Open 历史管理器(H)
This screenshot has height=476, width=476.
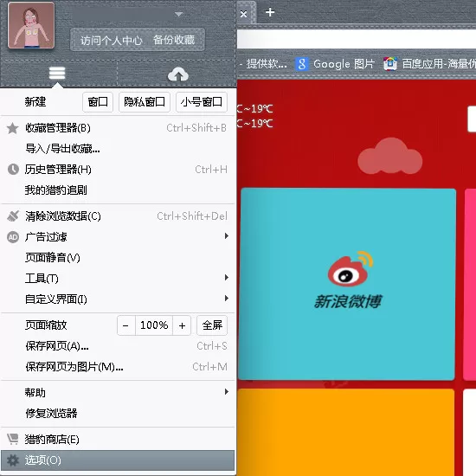118,170
